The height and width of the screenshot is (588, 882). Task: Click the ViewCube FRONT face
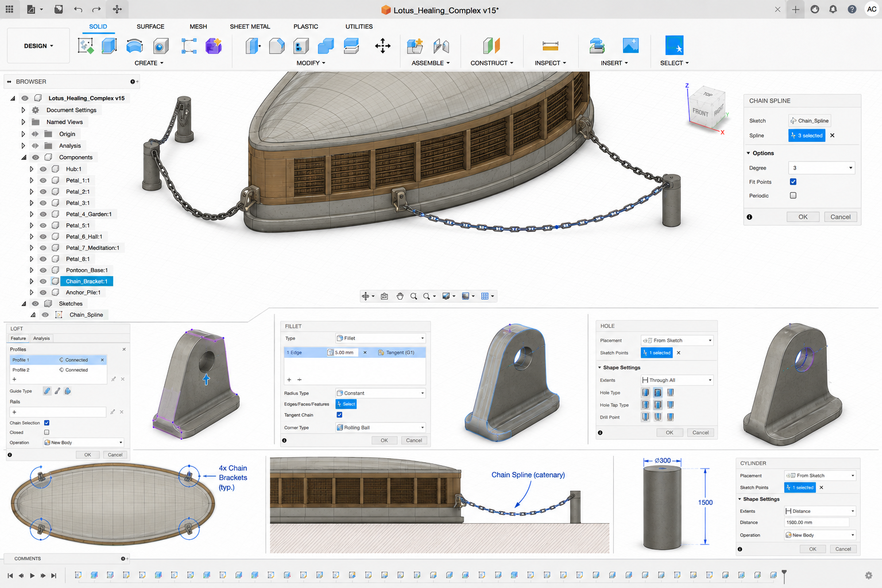(700, 113)
